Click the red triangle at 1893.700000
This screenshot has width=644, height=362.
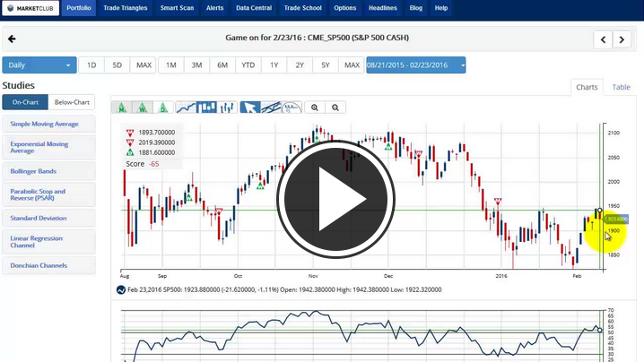pyautogui.click(x=130, y=133)
